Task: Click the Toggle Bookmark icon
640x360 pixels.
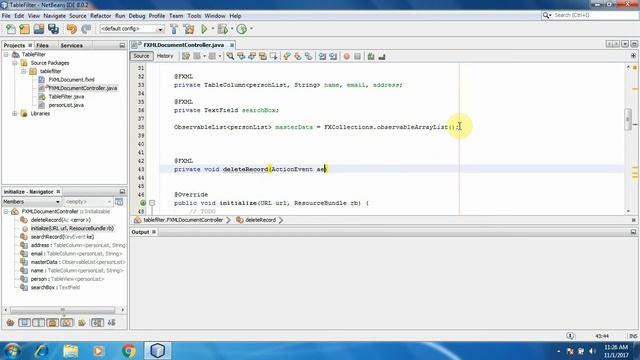Action: coord(309,56)
